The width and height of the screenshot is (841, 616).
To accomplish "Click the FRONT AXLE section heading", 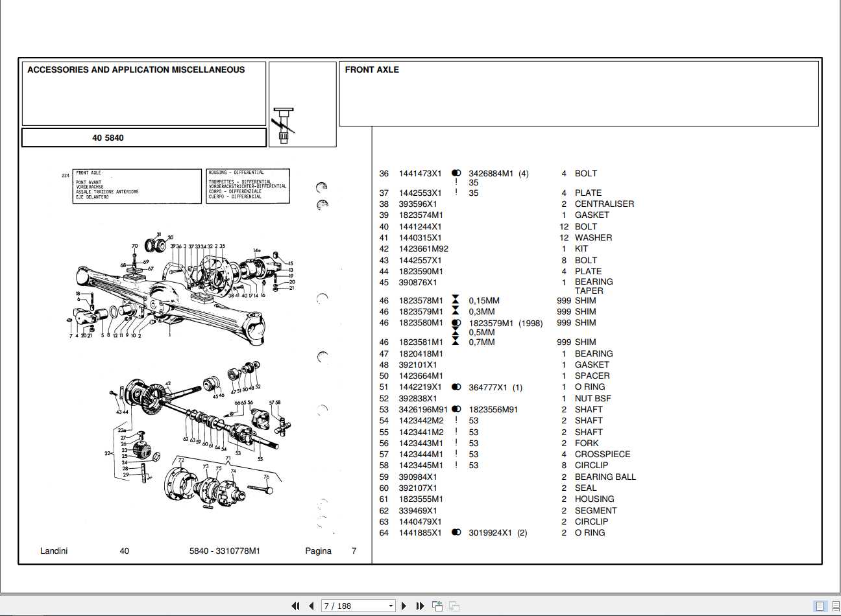I will point(372,69).
